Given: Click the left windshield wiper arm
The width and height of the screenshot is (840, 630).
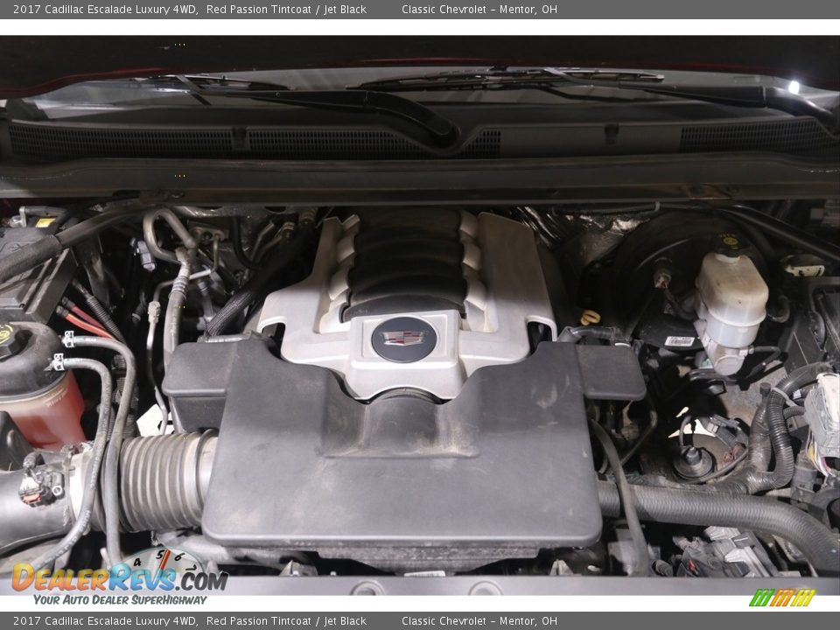Looking at the screenshot, I should 332,101.
